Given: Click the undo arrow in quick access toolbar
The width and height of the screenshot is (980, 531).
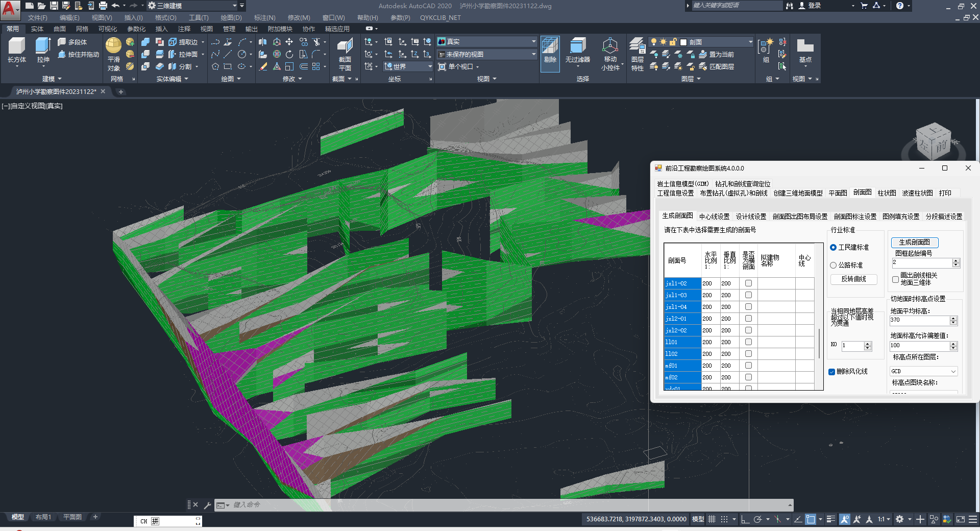Looking at the screenshot, I should click(x=115, y=6).
